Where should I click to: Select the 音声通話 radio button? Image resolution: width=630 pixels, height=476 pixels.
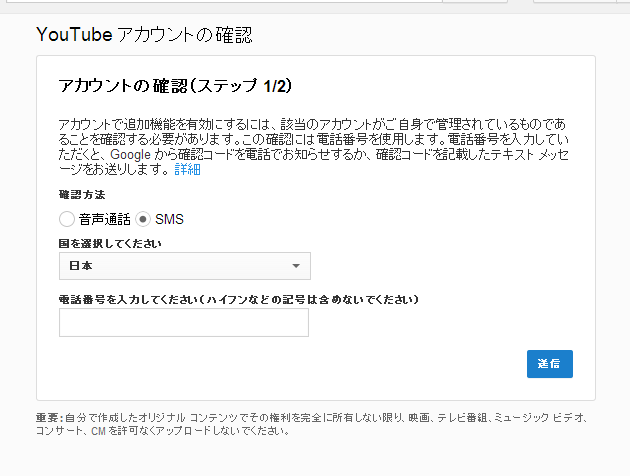click(67, 219)
